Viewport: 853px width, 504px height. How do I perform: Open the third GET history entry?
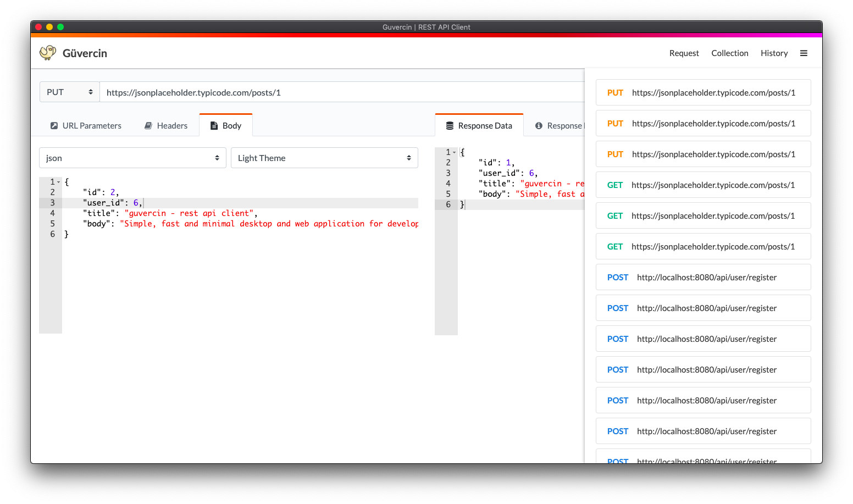(704, 246)
